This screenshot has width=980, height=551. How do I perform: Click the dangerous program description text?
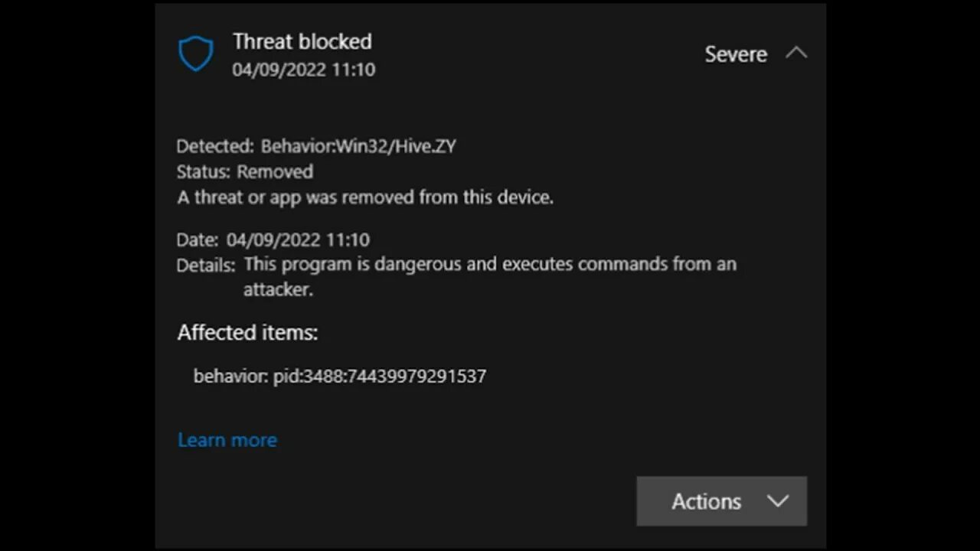[490, 265]
